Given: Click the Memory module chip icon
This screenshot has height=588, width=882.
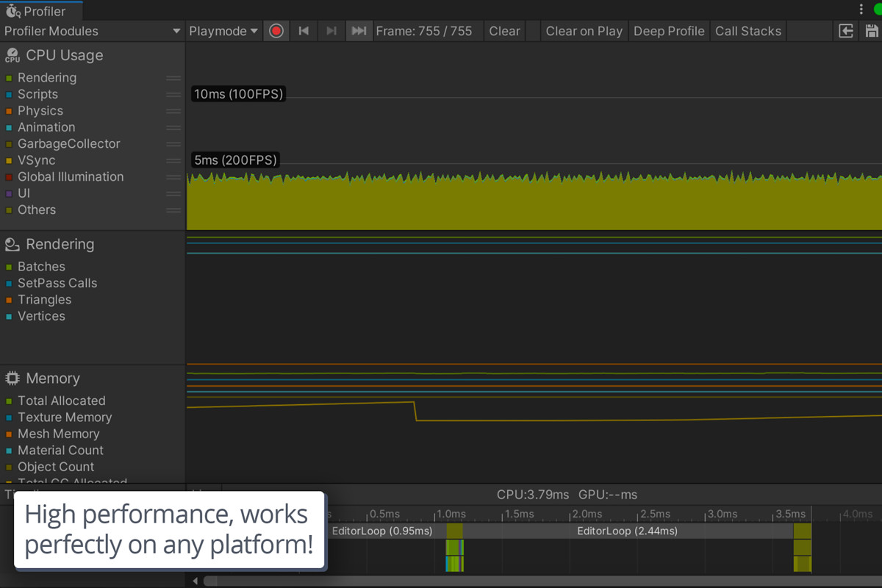Looking at the screenshot, I should click(12, 379).
